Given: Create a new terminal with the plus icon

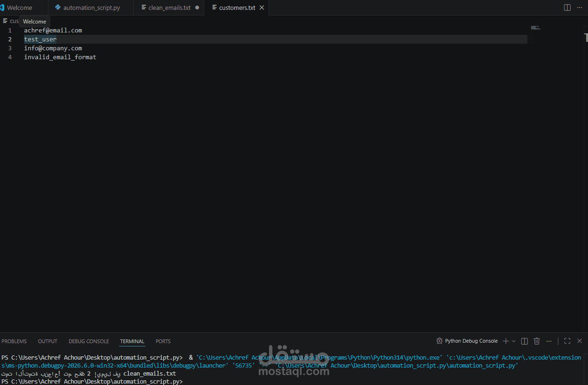Looking at the screenshot, I should pos(506,341).
